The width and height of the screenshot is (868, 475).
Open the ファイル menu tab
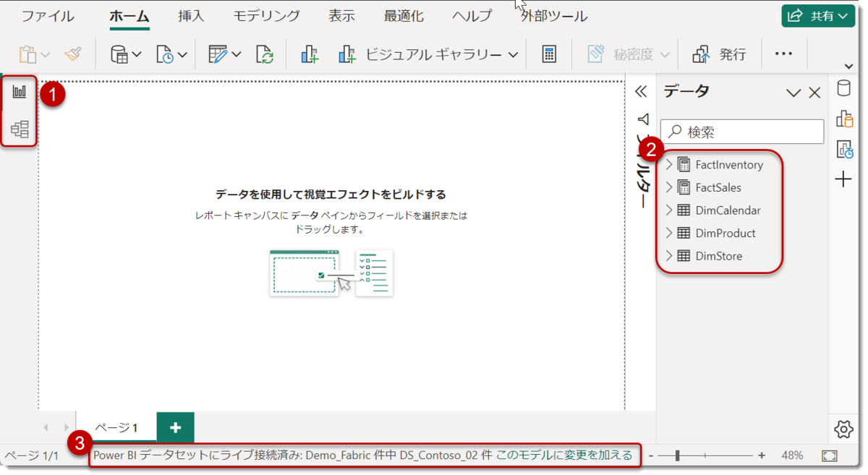(x=47, y=16)
